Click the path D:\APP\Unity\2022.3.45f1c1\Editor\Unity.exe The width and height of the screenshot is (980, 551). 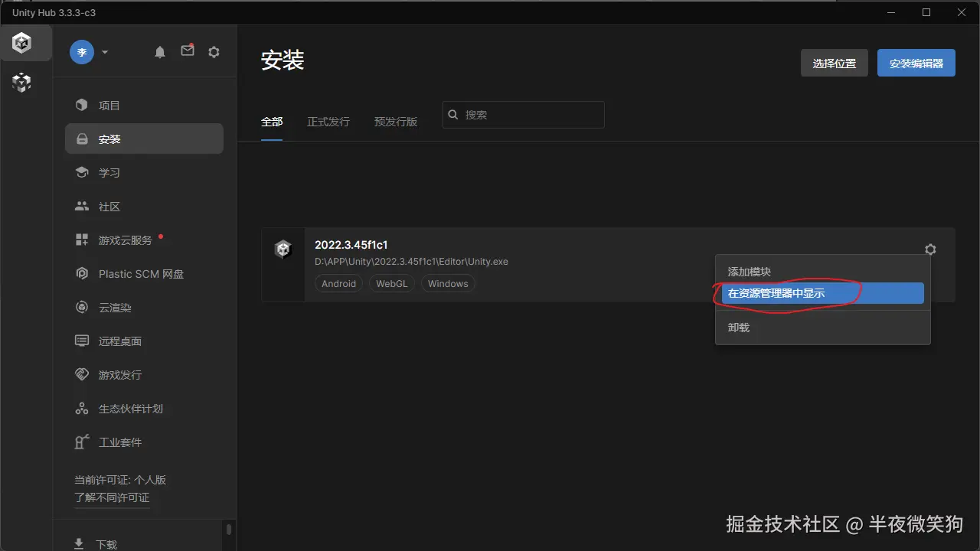411,262
